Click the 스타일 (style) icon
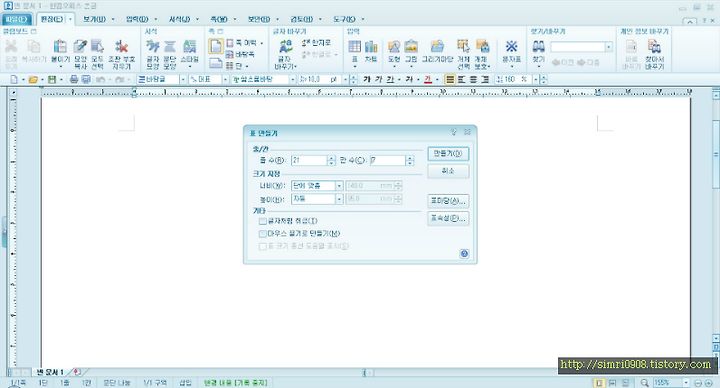The image size is (720, 388). (189, 46)
